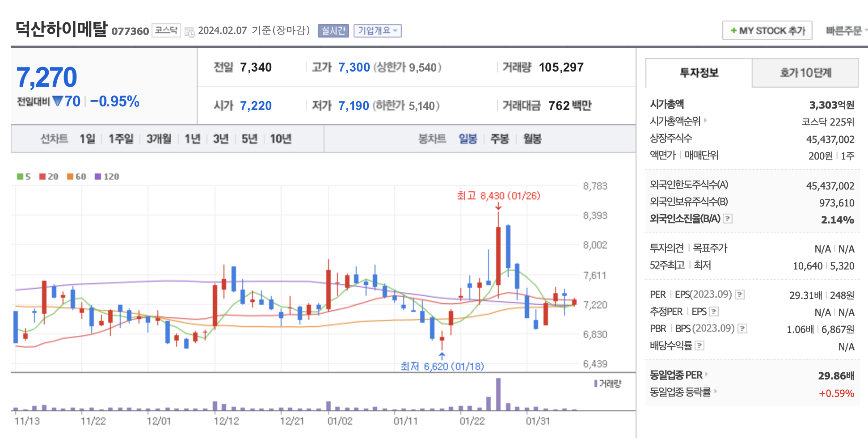The width and height of the screenshot is (868, 438).
Task: Click the current price 7,270
Action: click(x=47, y=77)
